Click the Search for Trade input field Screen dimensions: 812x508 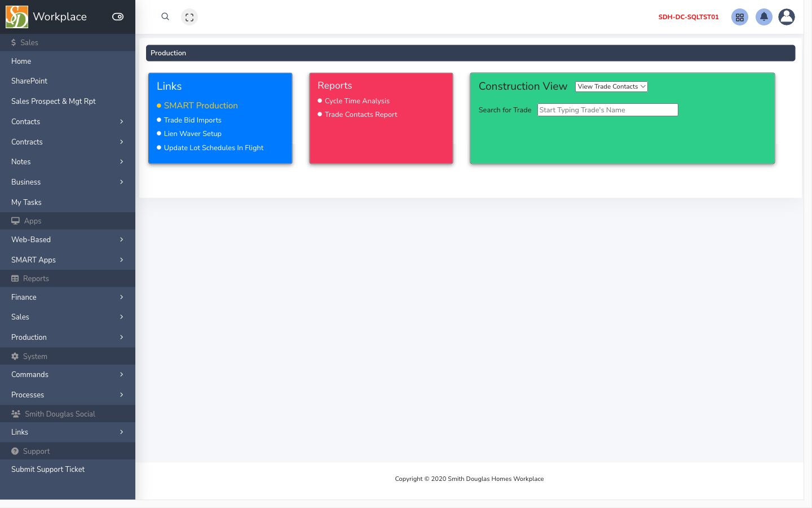(x=608, y=110)
